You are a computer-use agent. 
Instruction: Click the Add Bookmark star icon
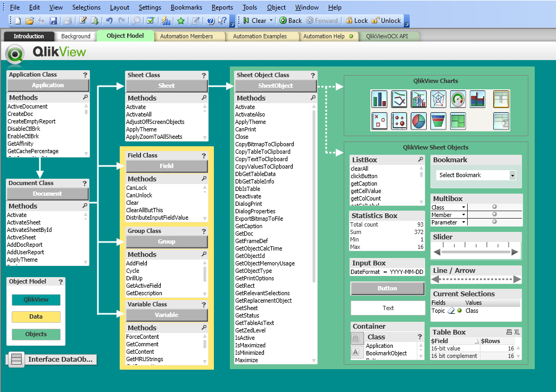(x=181, y=21)
